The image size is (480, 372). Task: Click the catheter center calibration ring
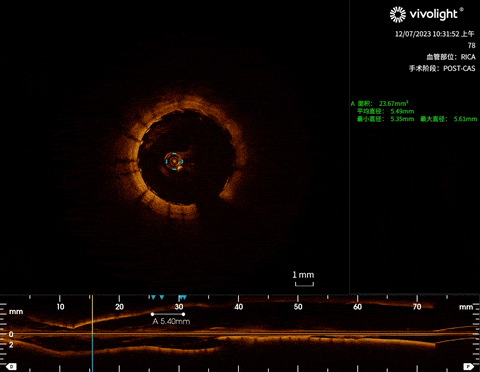[174, 161]
